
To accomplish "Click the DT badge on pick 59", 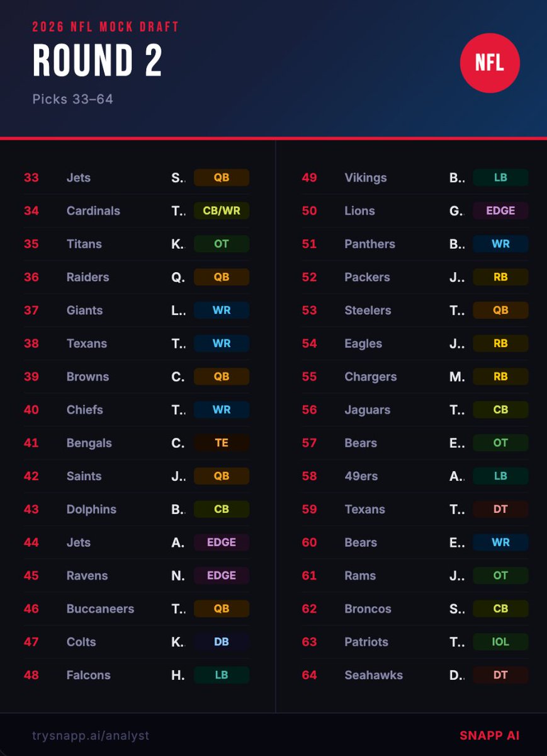I will (500, 509).
